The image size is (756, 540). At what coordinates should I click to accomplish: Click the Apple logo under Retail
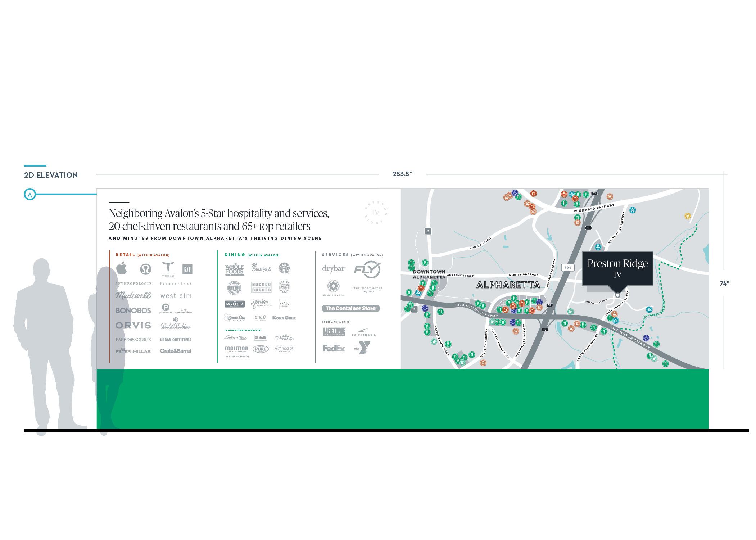pyautogui.click(x=122, y=268)
